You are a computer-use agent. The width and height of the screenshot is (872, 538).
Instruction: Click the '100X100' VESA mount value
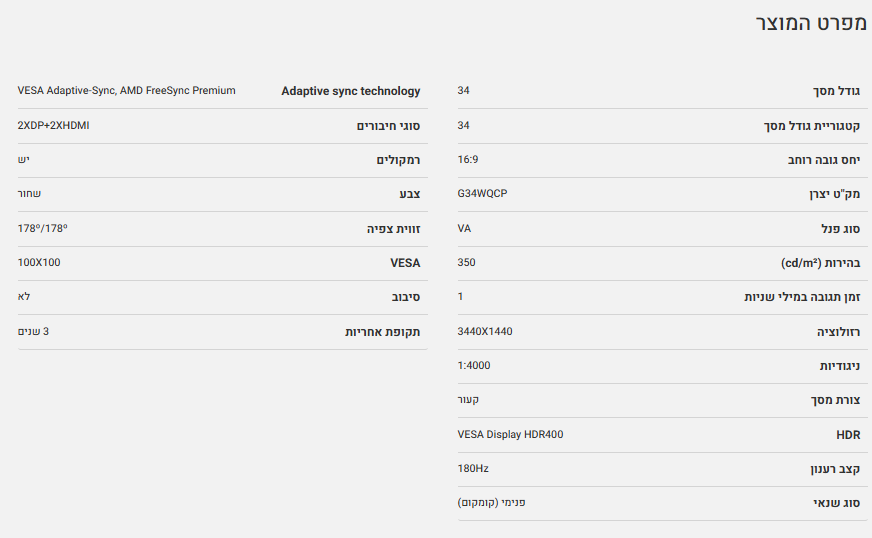point(39,262)
